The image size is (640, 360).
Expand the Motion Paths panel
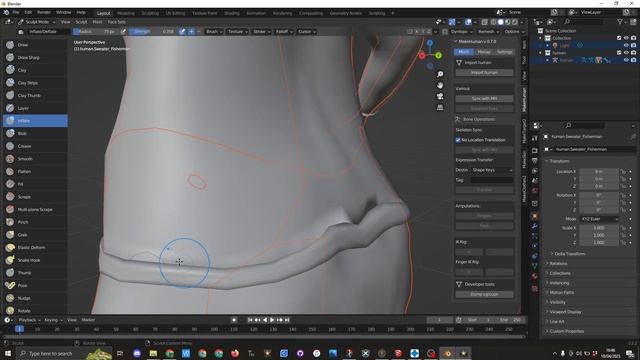pyautogui.click(x=562, y=293)
